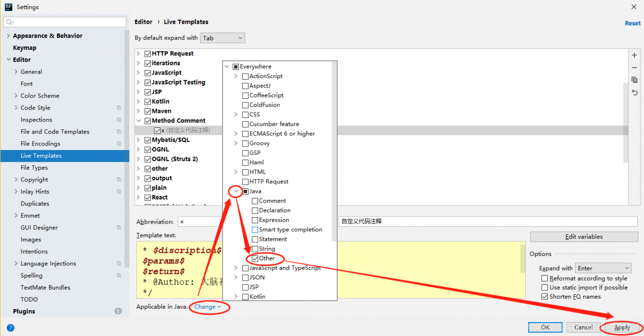This screenshot has height=336, width=644.
Task: Expand the Appearance & Behavior settings section
Action: pos(9,36)
